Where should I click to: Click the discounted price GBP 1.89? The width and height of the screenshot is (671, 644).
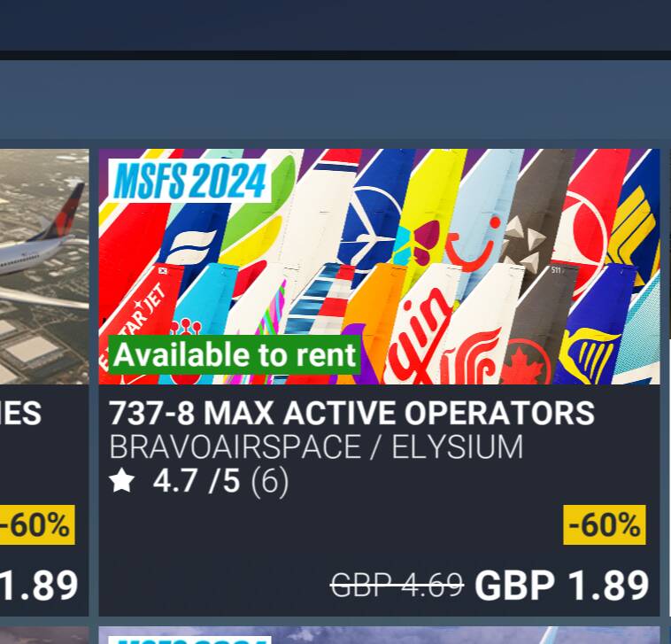[x=562, y=585]
